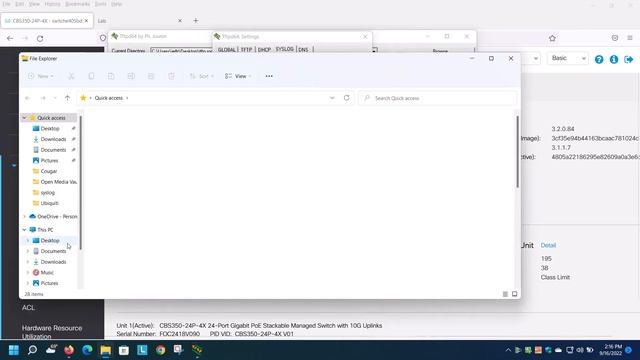The width and height of the screenshot is (640, 360).
Task: Select Downloads under Quick access
Action: point(53,139)
